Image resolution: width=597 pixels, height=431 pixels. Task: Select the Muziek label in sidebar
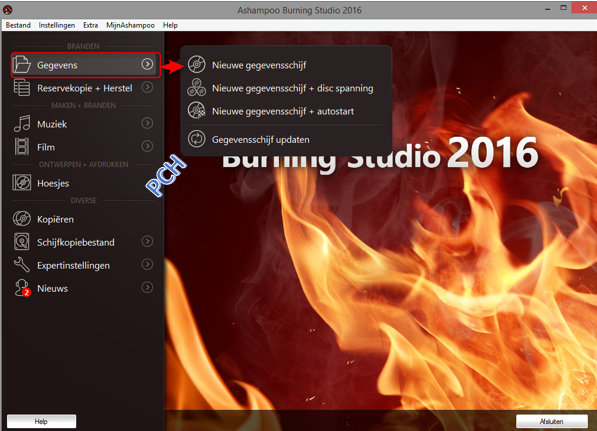coord(52,124)
